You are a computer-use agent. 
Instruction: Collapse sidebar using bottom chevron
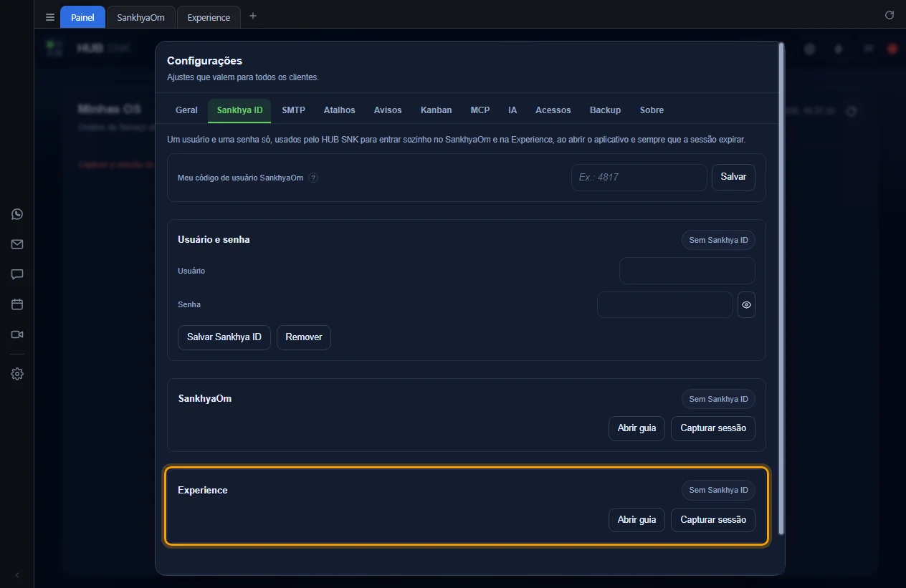coord(17,575)
